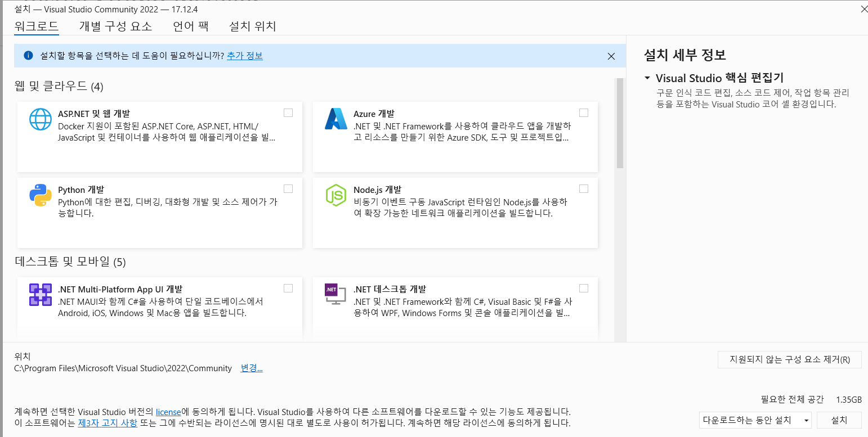Click the Azure 개발 workload title
868x437 pixels.
[x=374, y=114]
